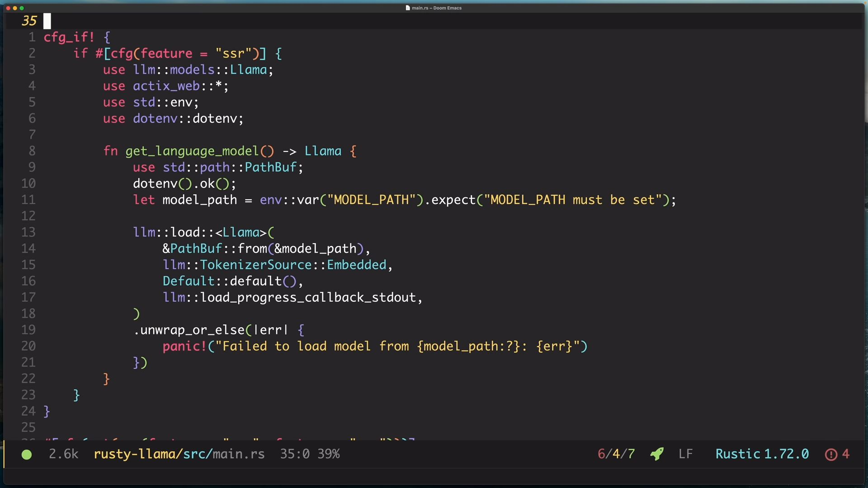The height and width of the screenshot is (488, 868).
Task: Click the "MODEL_PATH must be set" string
Action: click(572, 200)
